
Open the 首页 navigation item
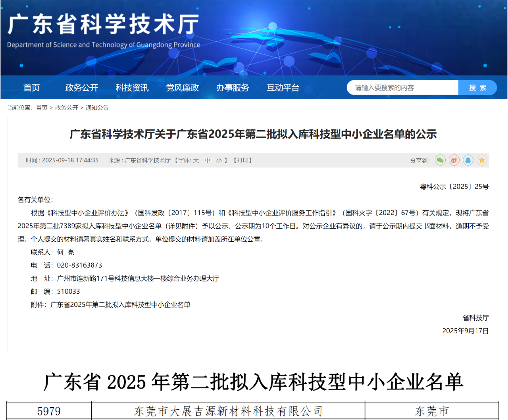pos(31,88)
